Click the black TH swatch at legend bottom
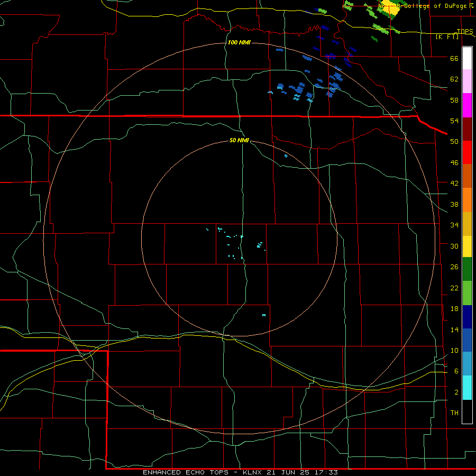The width and height of the screenshot is (476, 476). [x=467, y=411]
